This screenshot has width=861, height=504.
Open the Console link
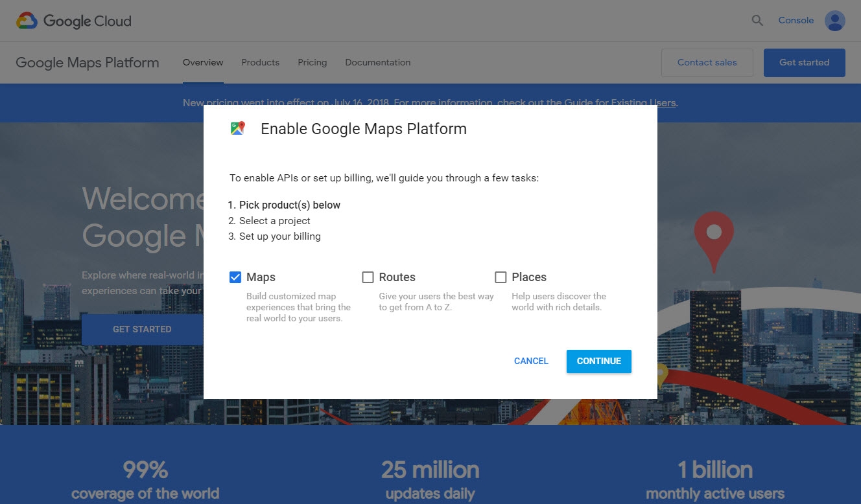tap(796, 20)
